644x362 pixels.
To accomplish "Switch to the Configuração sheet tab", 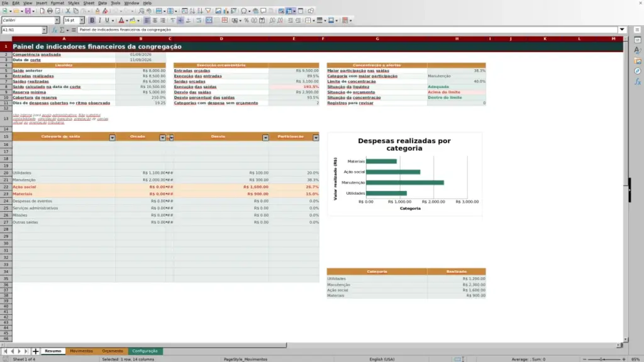I will coord(145,351).
